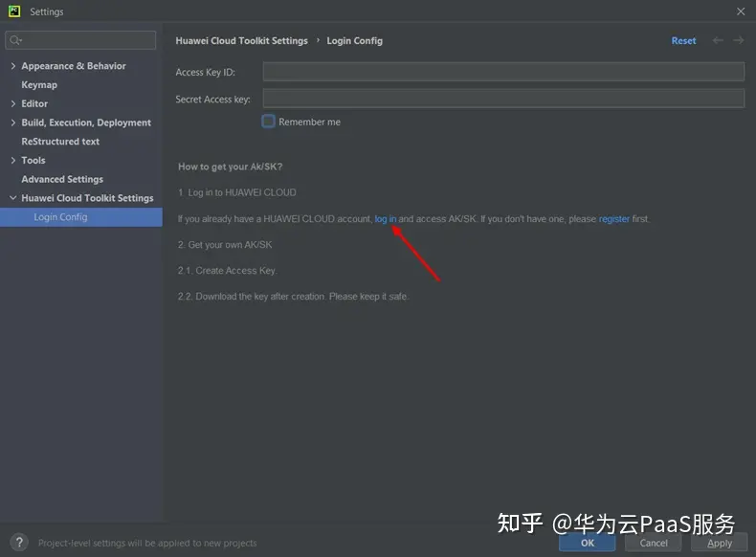Expand the Editor section chevron
This screenshot has width=756, height=557.
click(x=13, y=103)
